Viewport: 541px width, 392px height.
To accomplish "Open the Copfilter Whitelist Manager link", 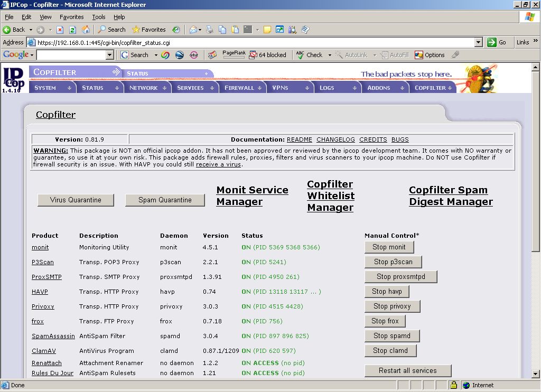I will coord(331,195).
